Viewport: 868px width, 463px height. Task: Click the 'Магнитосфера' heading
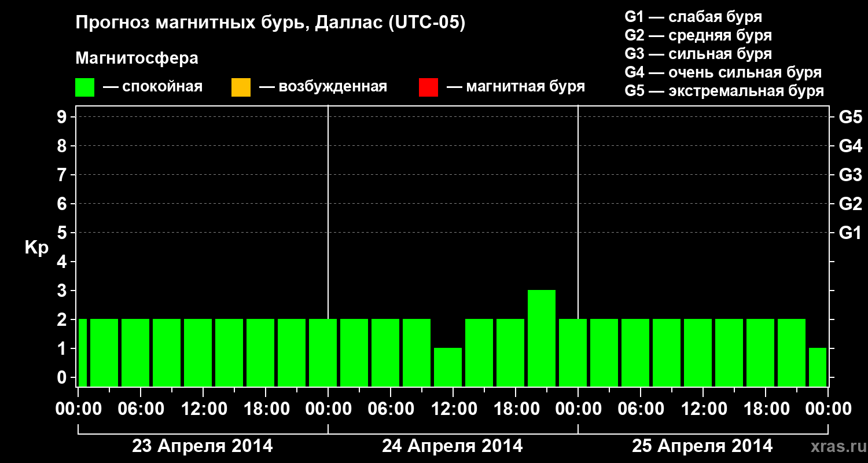click(x=137, y=58)
